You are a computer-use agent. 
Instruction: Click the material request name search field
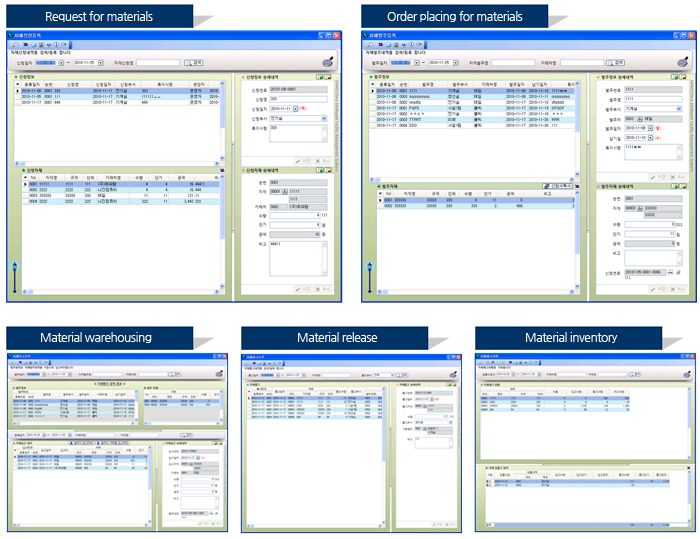(x=162, y=62)
